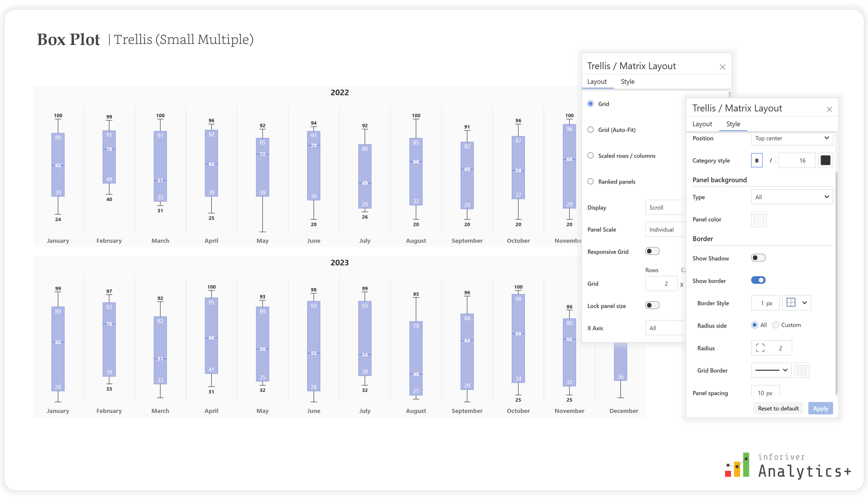Select the Grid (Auto-Fit) radio option
Viewport: 868px width, 499px height.
point(591,130)
